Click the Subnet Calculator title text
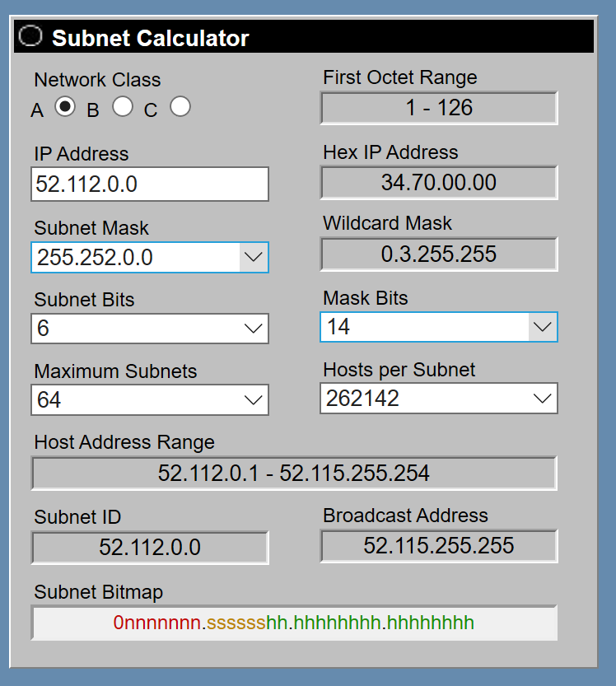The width and height of the screenshot is (616, 686). coord(151,38)
